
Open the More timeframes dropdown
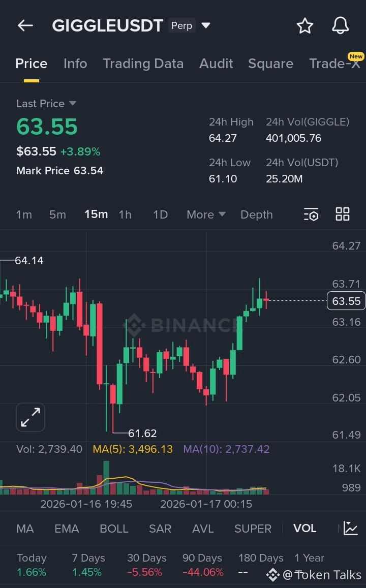tap(206, 214)
